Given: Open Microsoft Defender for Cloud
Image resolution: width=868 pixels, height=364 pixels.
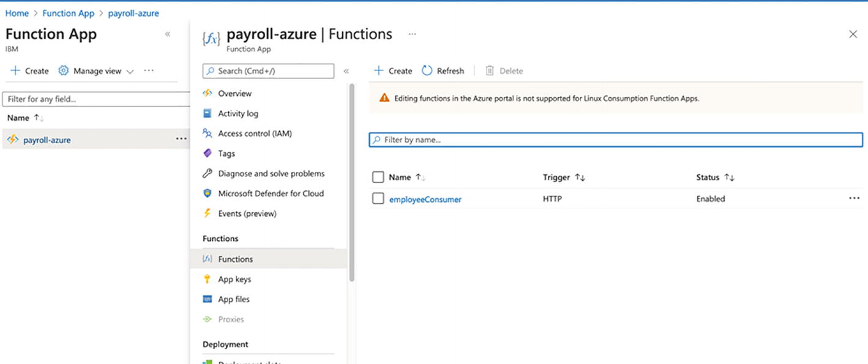Looking at the screenshot, I should (271, 193).
